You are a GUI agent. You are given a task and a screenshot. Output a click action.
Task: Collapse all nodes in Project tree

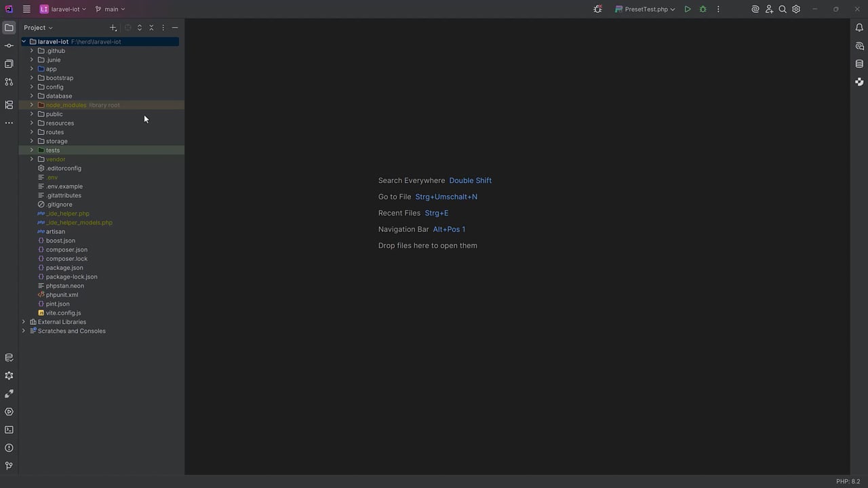coord(151,28)
